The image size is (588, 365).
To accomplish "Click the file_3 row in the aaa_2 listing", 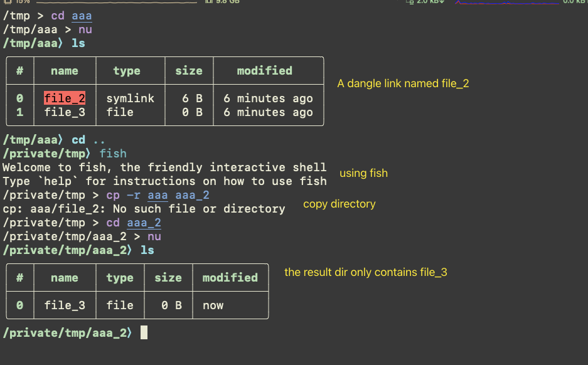I will pyautogui.click(x=64, y=305).
